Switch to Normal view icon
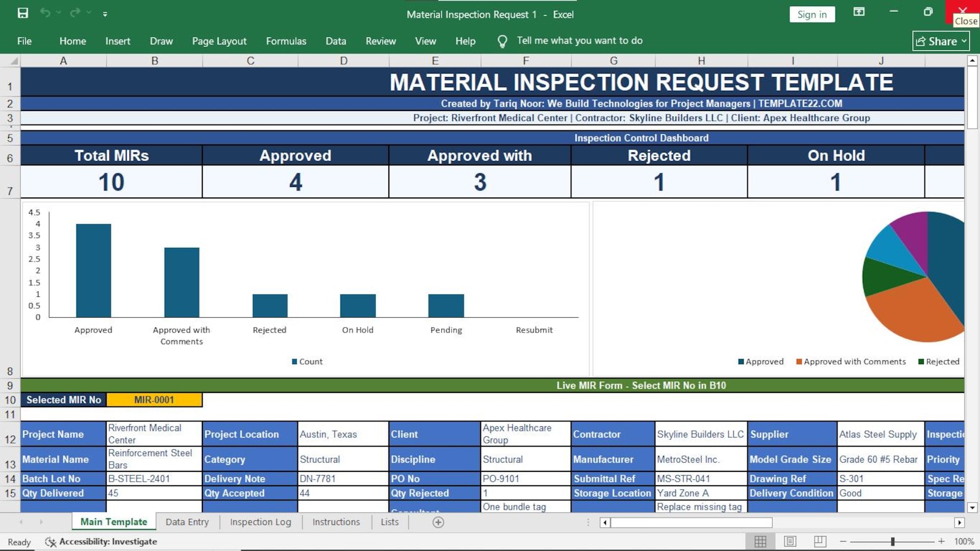Image resolution: width=980 pixels, height=551 pixels. point(760,542)
